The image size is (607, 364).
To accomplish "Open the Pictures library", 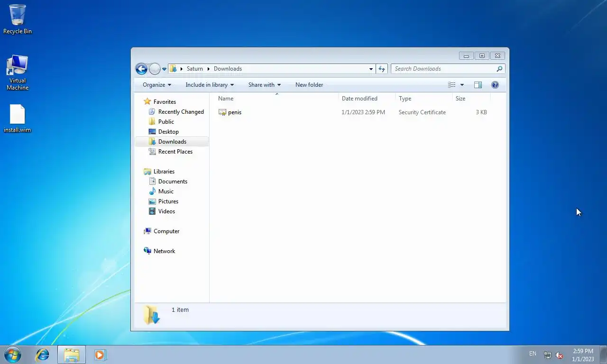I will pos(168,201).
